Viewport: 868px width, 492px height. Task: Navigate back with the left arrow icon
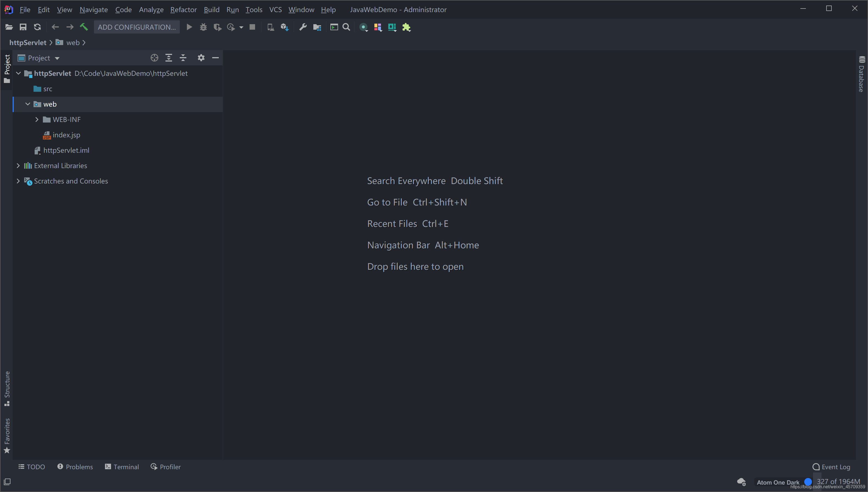tap(55, 27)
